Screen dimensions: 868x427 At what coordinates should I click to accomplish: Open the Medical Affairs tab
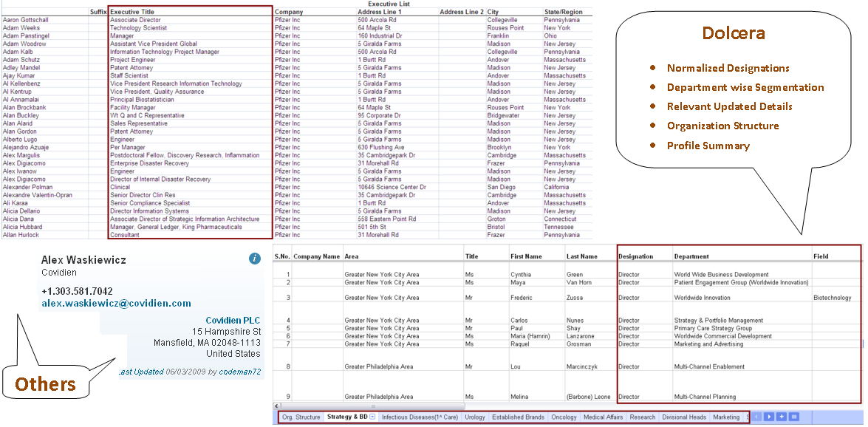pos(604,417)
